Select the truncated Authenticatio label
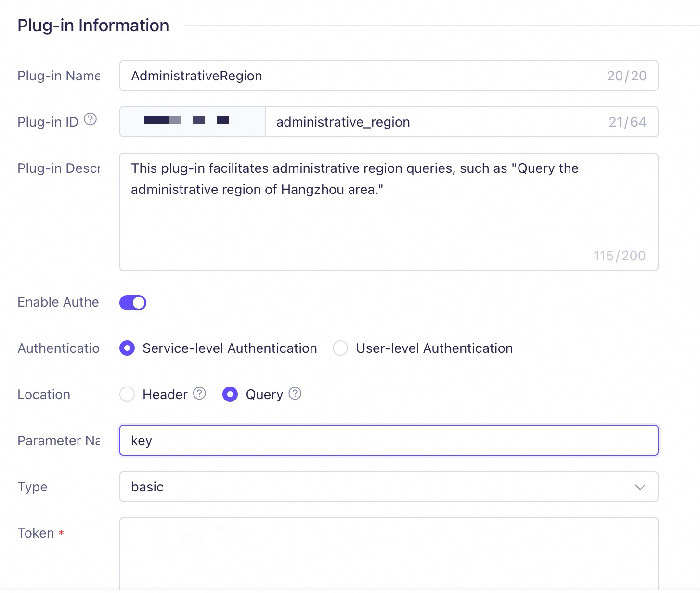 pyautogui.click(x=58, y=348)
